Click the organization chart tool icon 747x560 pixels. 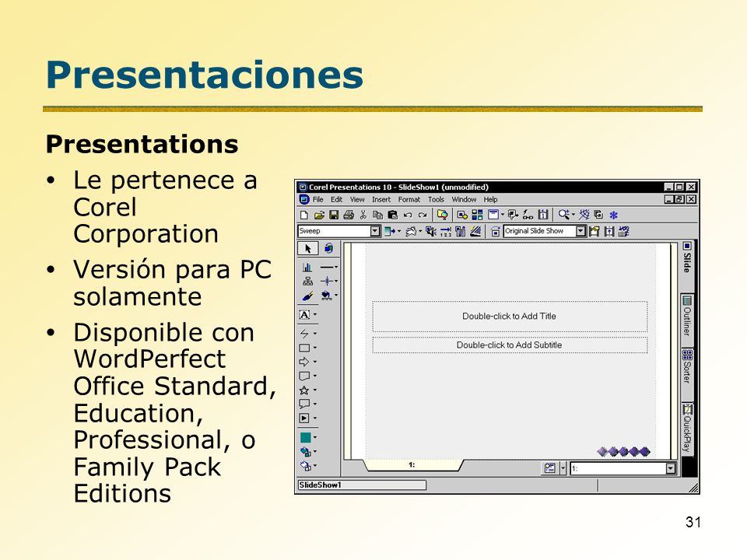pyautogui.click(x=307, y=282)
